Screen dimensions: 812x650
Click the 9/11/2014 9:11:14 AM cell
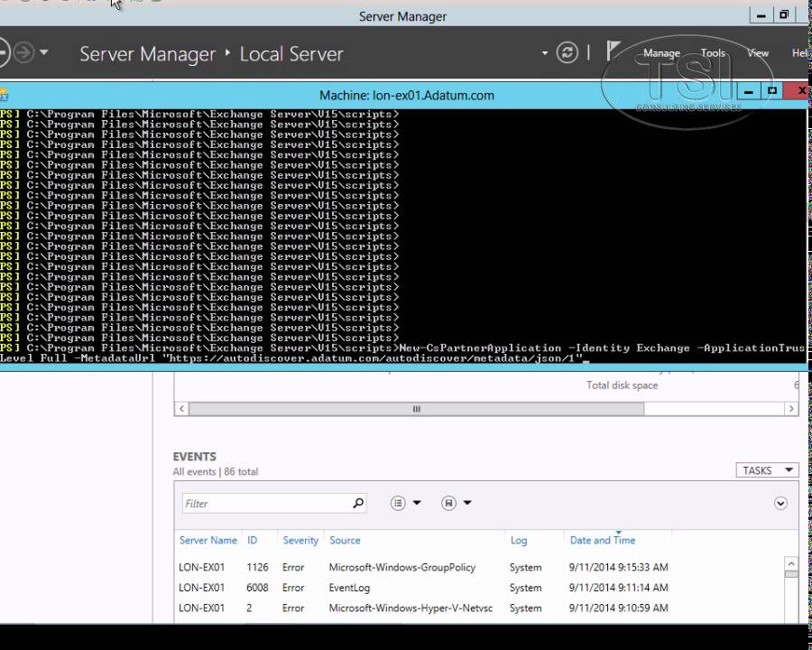click(x=618, y=588)
